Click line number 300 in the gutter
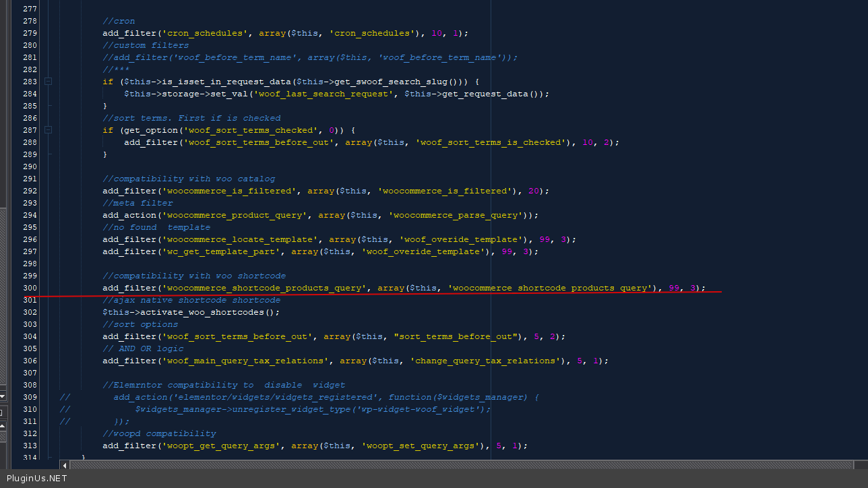The width and height of the screenshot is (868, 488). [29, 288]
